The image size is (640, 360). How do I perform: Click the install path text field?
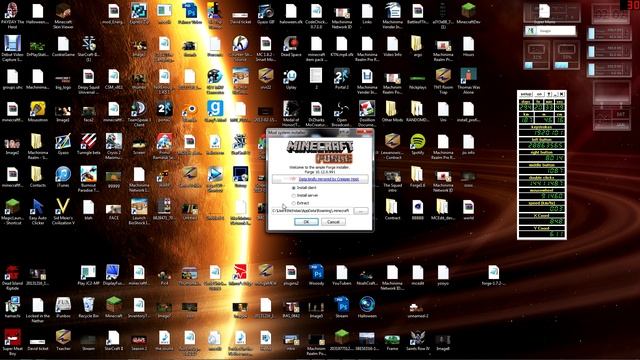(311, 211)
